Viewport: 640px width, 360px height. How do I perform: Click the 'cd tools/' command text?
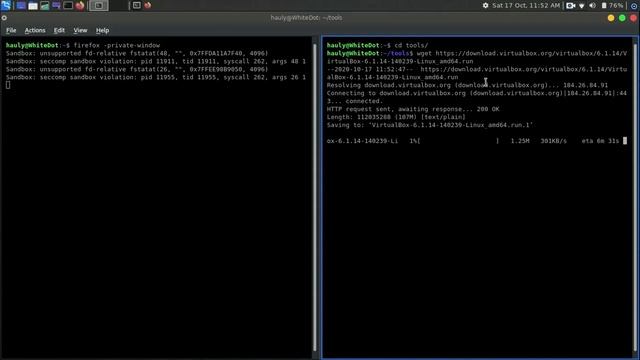coord(411,45)
